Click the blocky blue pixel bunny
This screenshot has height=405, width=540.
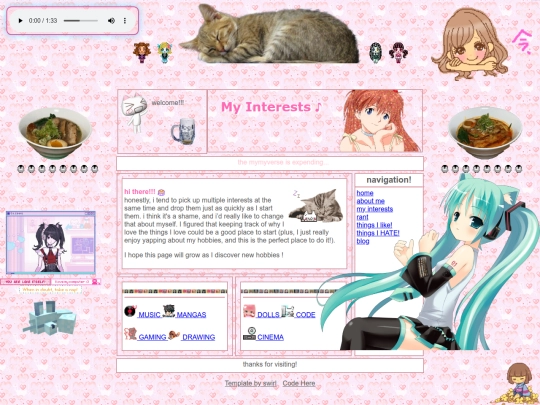(x=50, y=318)
